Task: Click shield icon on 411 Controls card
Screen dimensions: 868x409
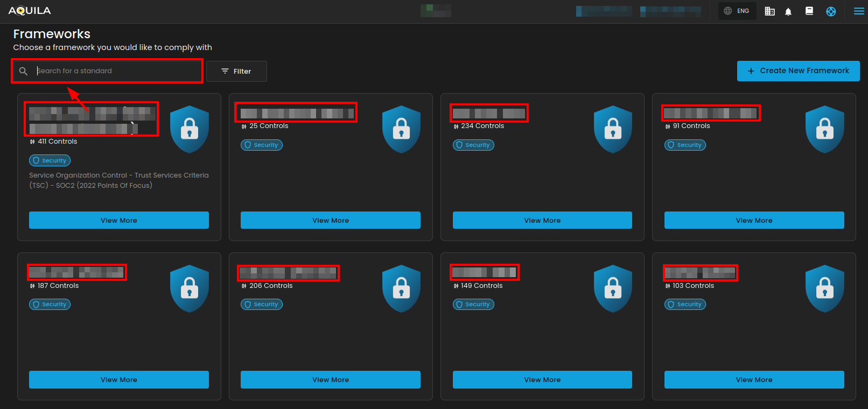Action: click(189, 129)
